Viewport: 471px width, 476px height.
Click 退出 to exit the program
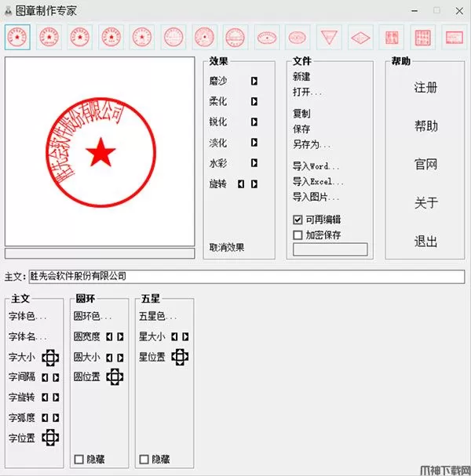coord(425,242)
